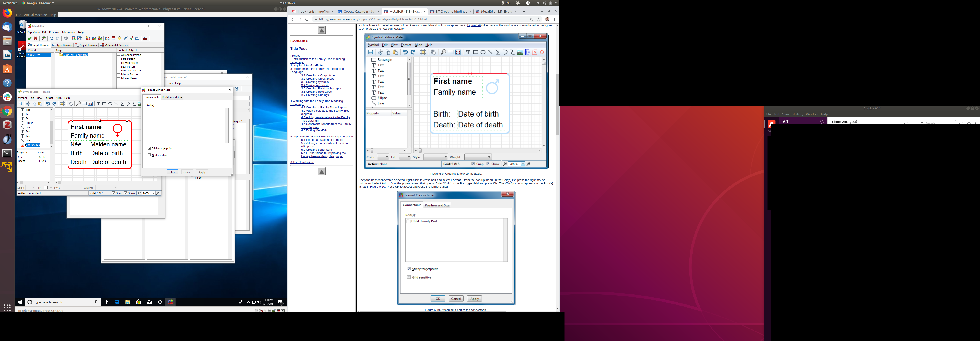Select the Connectable item in the element list
This screenshot has height=341, width=980.
(x=33, y=145)
